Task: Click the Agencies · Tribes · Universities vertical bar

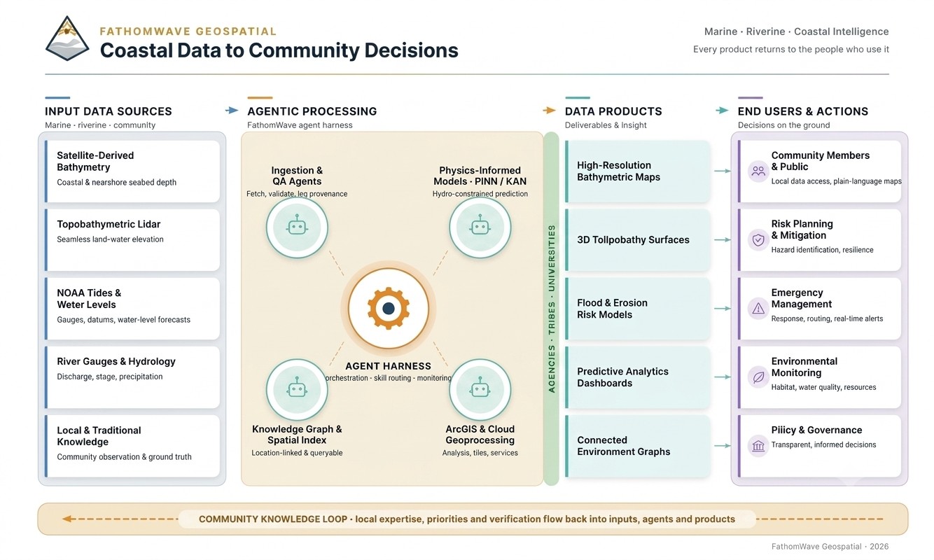Action: (x=552, y=309)
